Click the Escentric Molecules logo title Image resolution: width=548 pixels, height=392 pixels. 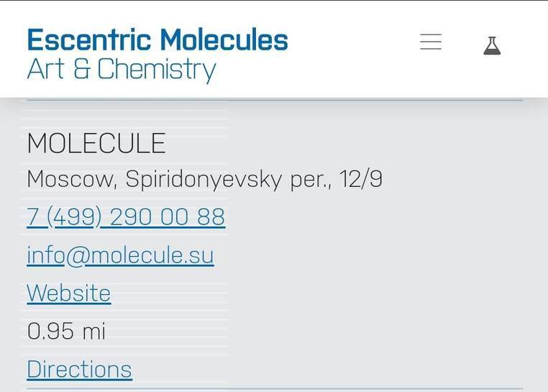pos(157,40)
